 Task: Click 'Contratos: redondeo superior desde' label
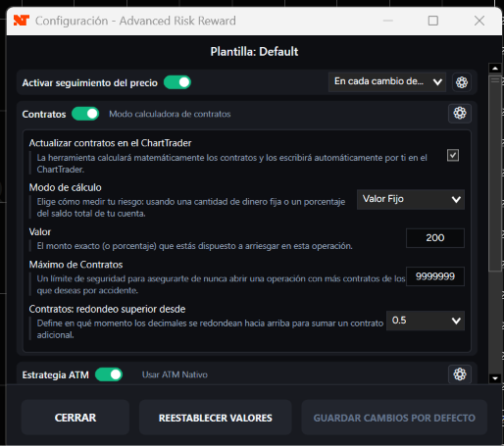[x=107, y=309]
